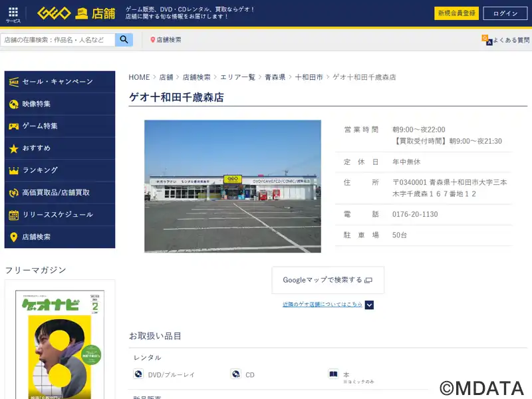The height and width of the screenshot is (399, 532).
Task: Click the store exterior photo
Action: (233, 186)
